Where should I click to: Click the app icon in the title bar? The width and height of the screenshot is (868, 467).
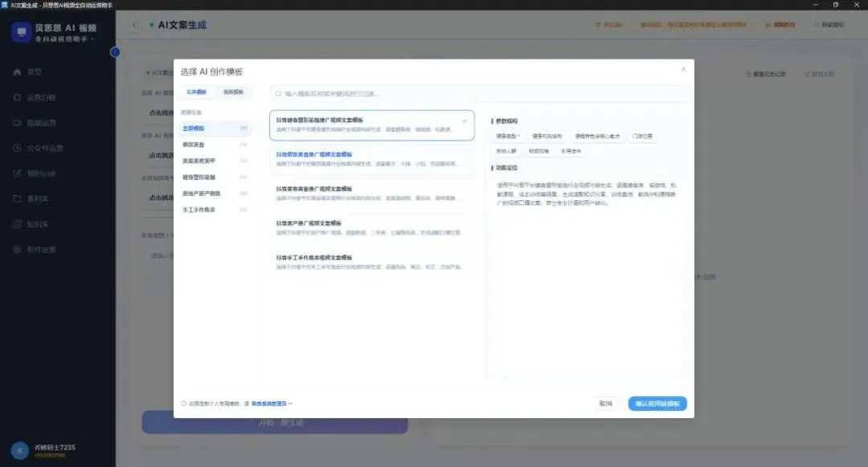pos(5,5)
